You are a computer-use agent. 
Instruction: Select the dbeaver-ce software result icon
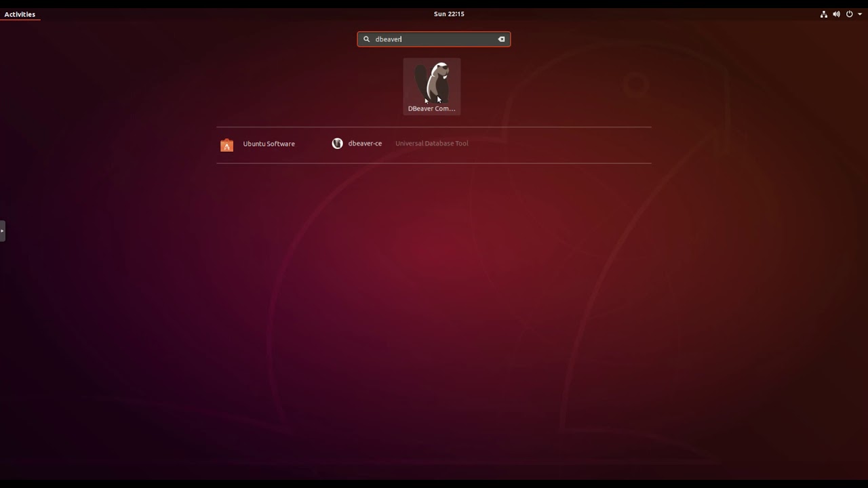[337, 144]
